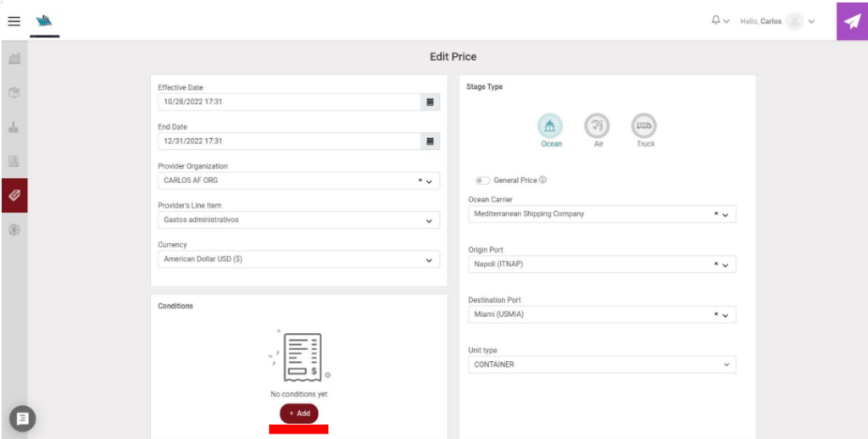868x439 pixels.
Task: Click the "Hello, Carlos" greeting
Action: 760,21
